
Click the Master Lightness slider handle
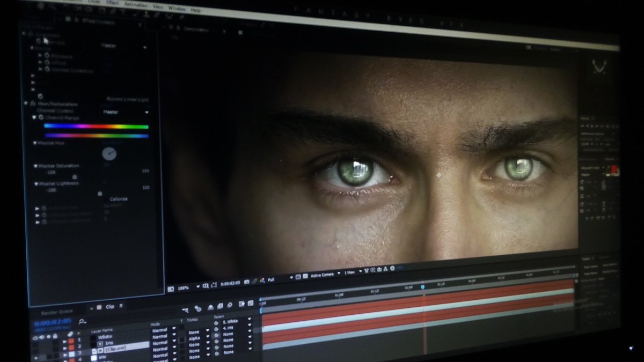[100, 194]
